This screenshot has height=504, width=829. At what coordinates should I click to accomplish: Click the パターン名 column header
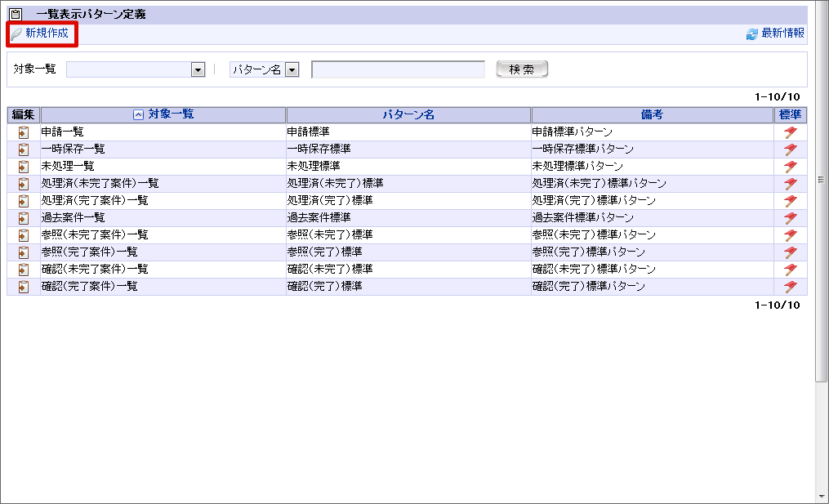(x=408, y=114)
